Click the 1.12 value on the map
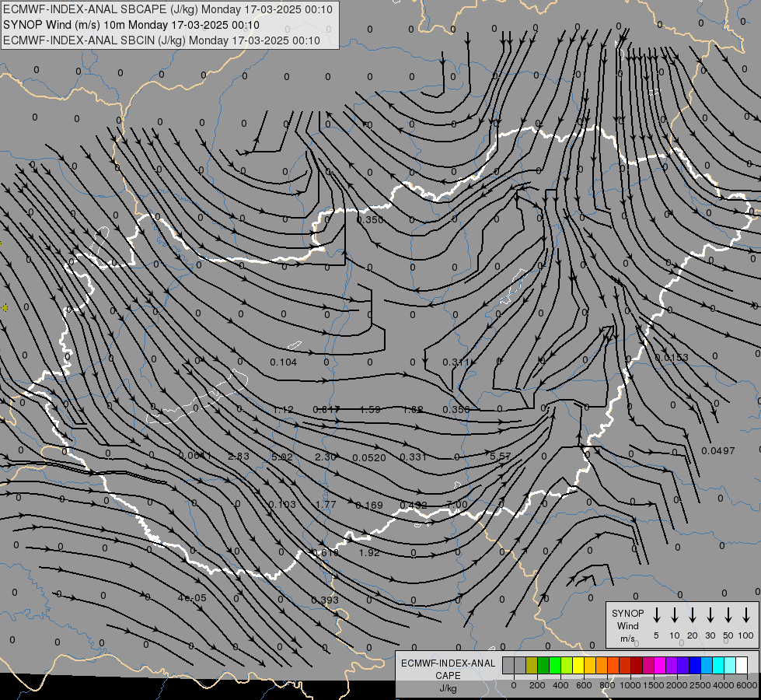This screenshot has height=700, width=761. click(283, 410)
